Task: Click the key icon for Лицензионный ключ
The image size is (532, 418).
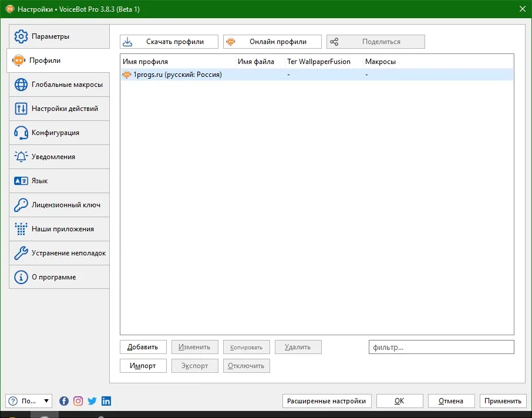Action: coord(21,205)
